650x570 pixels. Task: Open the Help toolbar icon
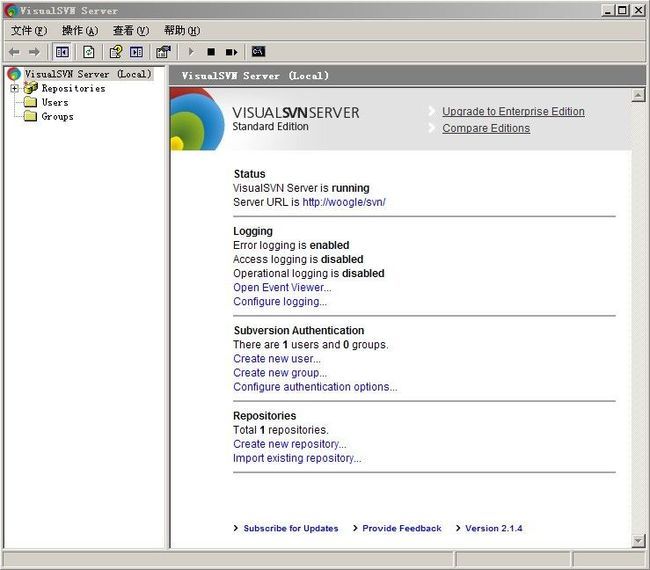tap(116, 52)
